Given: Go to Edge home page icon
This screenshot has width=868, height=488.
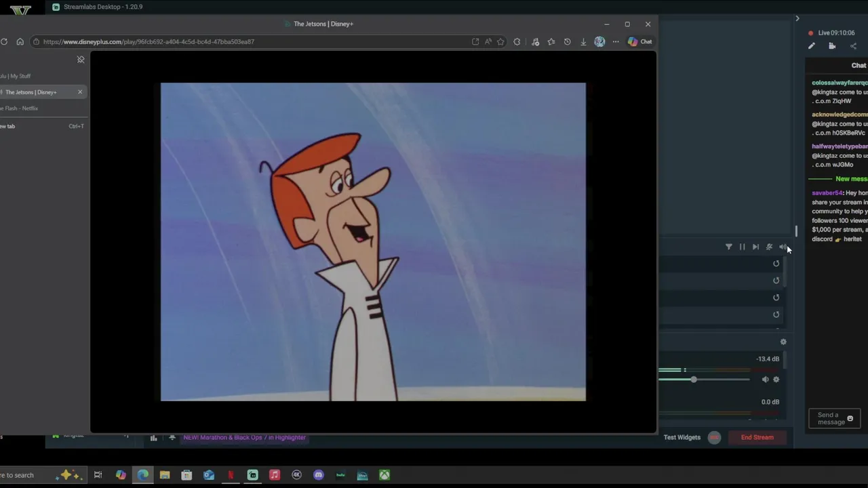Looking at the screenshot, I should point(20,41).
